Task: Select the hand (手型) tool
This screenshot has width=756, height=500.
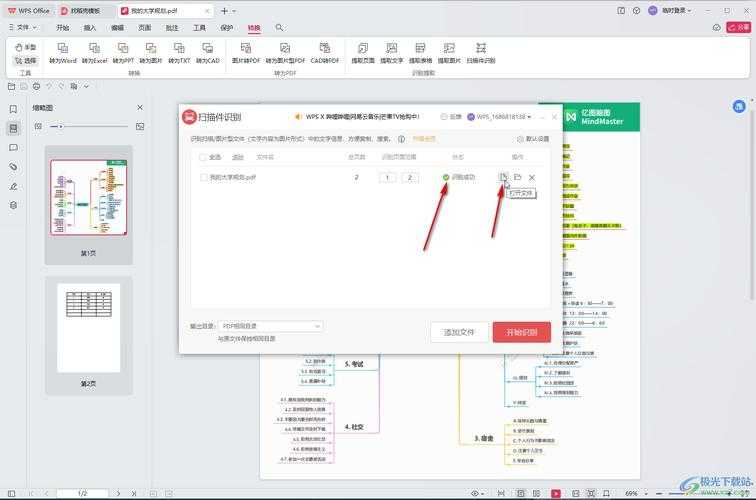Action: click(x=26, y=47)
